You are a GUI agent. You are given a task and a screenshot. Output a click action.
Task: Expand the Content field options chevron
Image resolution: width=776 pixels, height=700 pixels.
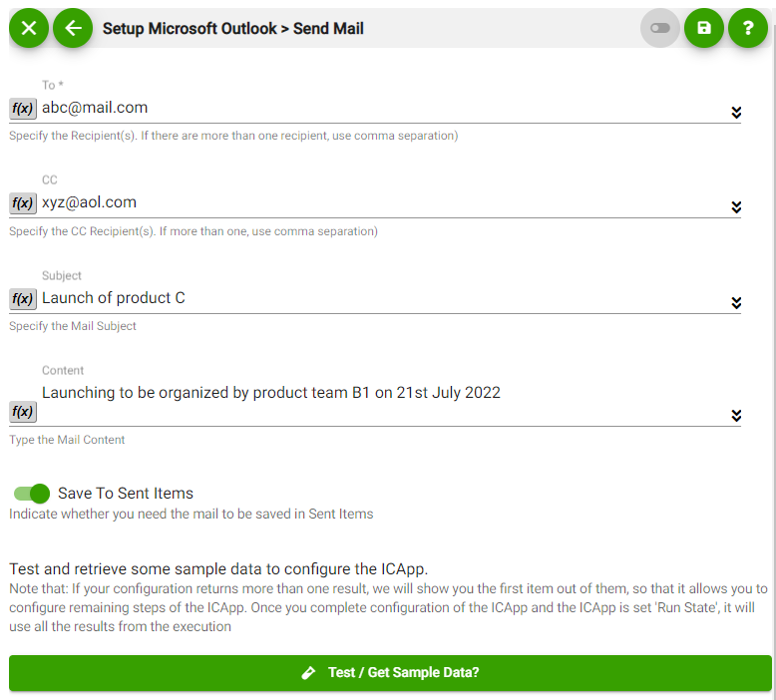736,416
